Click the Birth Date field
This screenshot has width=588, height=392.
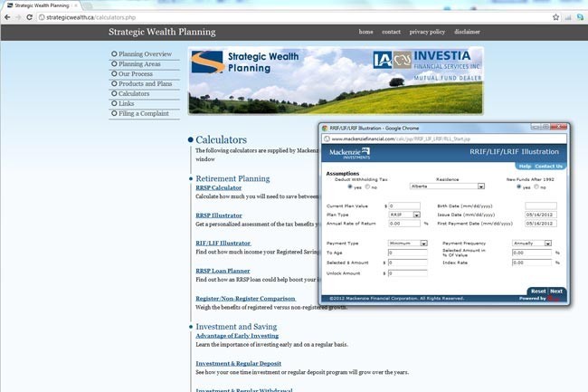point(541,206)
